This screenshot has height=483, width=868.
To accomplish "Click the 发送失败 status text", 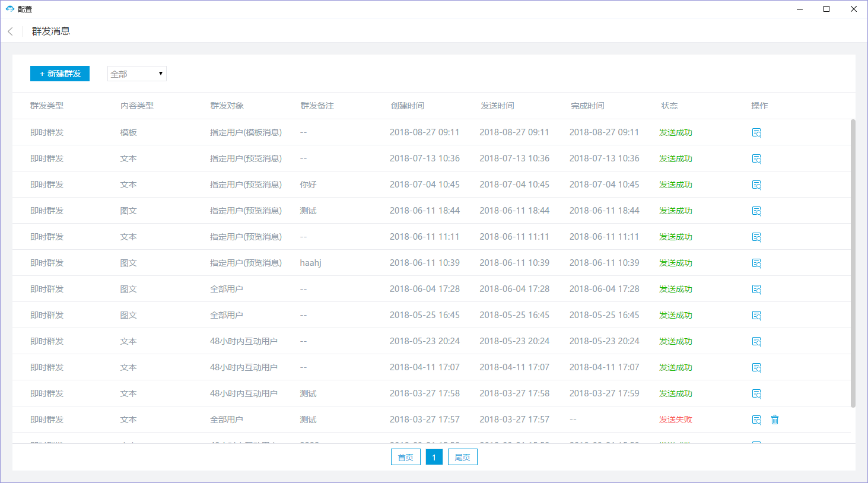I will click(x=675, y=420).
